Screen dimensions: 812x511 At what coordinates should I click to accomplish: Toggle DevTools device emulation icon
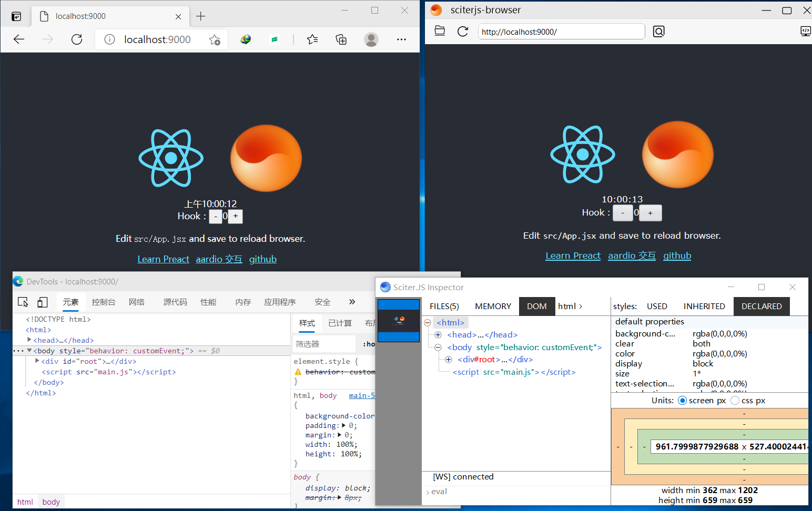[x=43, y=302]
